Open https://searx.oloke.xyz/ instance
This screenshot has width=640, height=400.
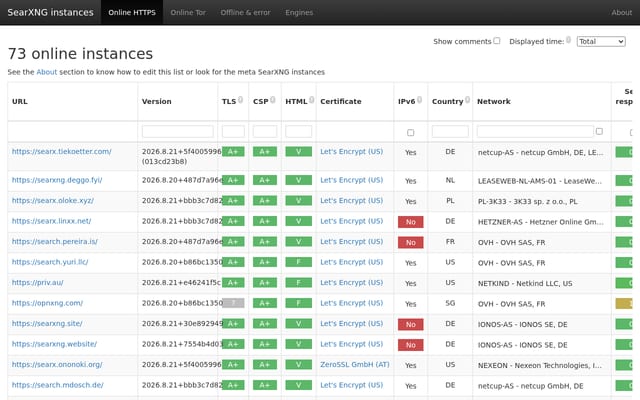[53, 200]
